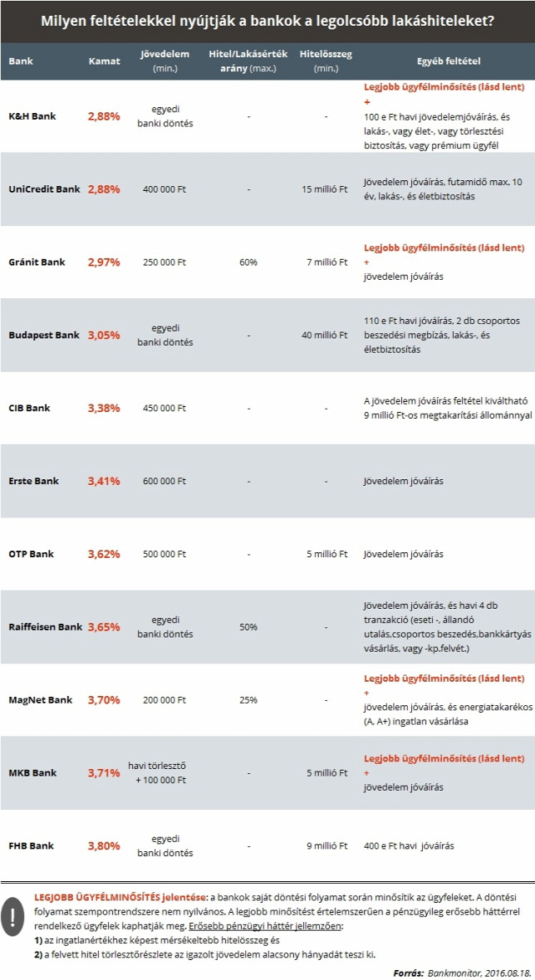535x980 pixels.
Task: Click MKB Bank's 3,71% interest rate
Action: pyautogui.click(x=104, y=773)
